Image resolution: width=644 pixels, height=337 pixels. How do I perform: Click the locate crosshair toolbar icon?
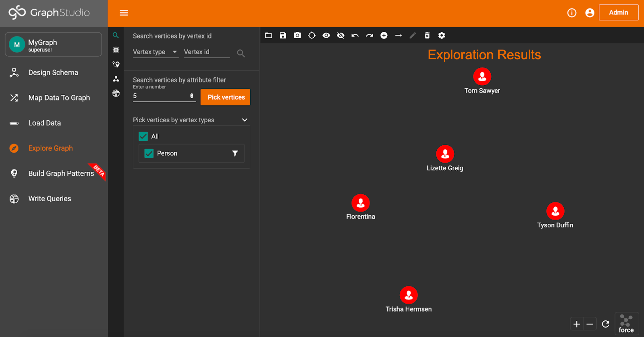[312, 35]
